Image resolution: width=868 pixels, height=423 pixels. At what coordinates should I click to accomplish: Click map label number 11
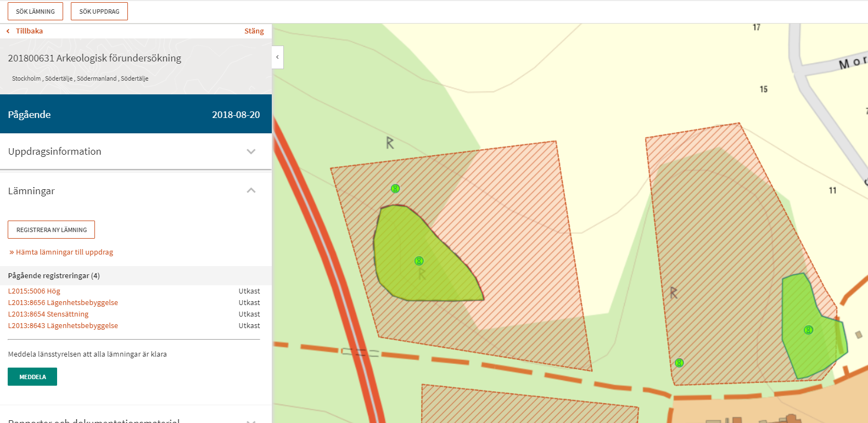[x=833, y=190]
